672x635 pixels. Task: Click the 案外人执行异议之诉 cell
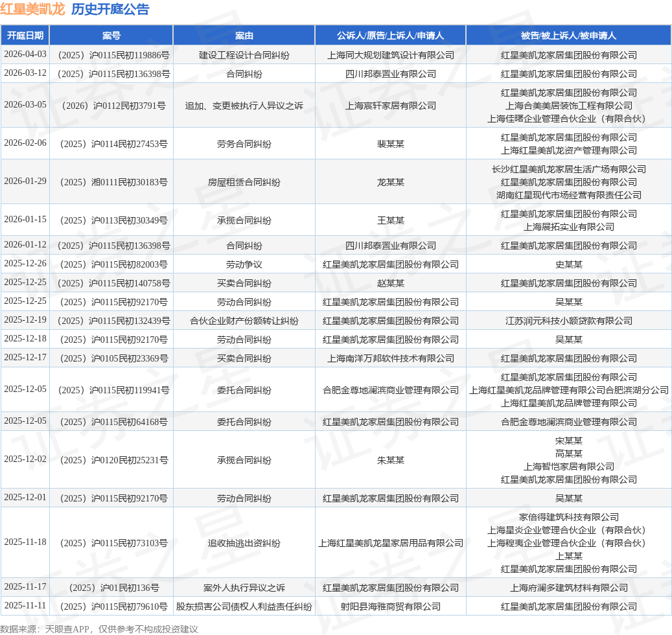pyautogui.click(x=244, y=588)
